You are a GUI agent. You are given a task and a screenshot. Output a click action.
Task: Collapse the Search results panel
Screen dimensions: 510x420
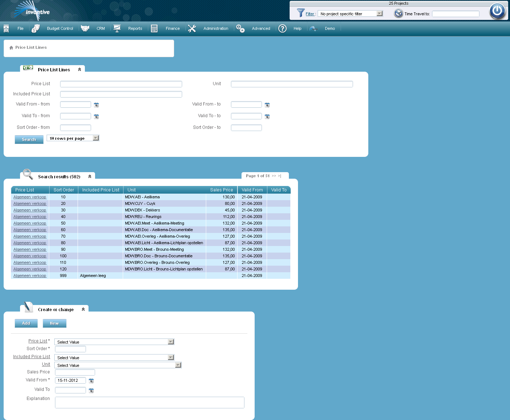point(90,177)
